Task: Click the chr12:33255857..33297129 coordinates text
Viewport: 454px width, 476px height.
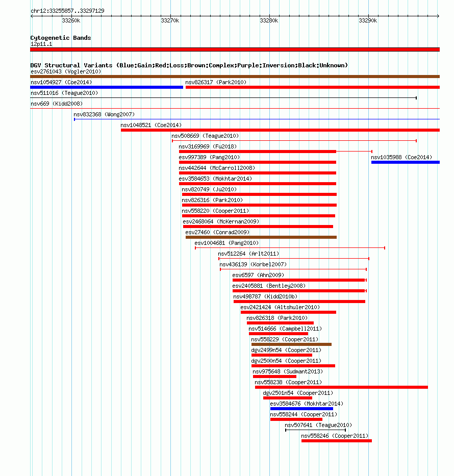Action: [x=67, y=11]
